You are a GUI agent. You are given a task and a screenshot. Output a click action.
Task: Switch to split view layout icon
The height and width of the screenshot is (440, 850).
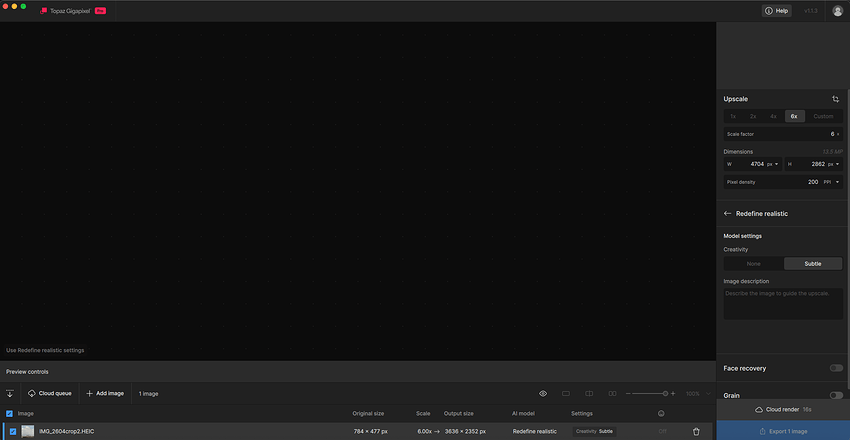pyautogui.click(x=589, y=393)
